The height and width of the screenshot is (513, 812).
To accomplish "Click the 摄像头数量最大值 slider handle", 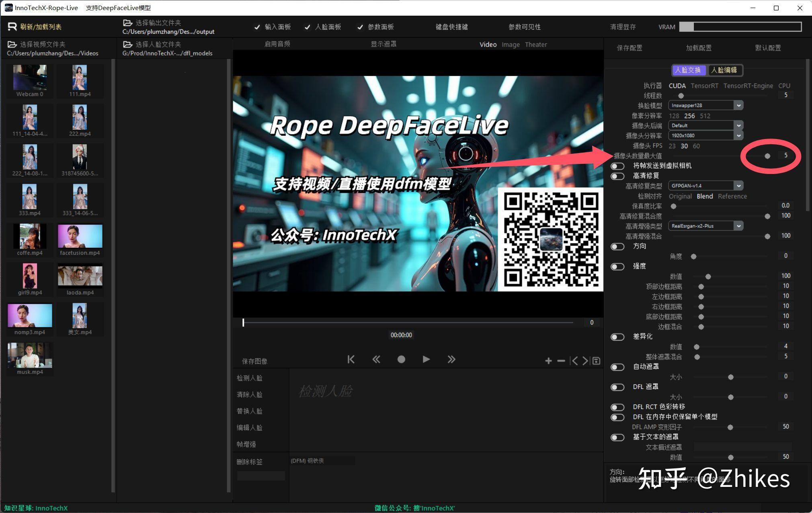I will tap(767, 156).
